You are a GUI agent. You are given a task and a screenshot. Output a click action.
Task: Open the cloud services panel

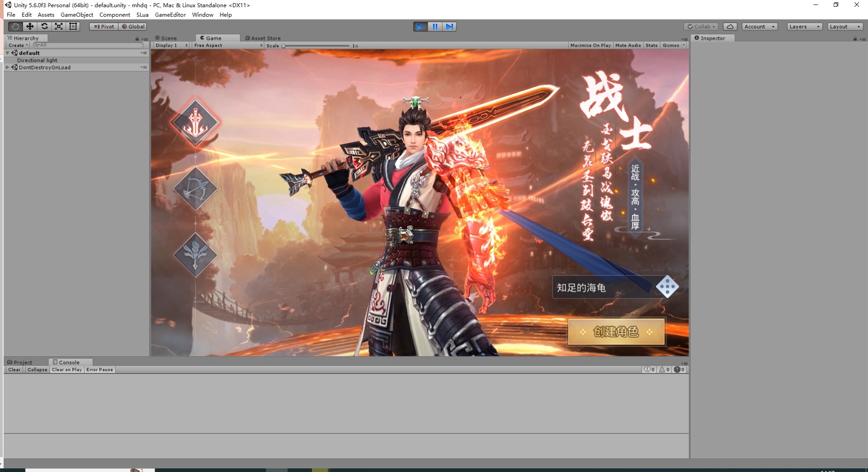coord(730,27)
